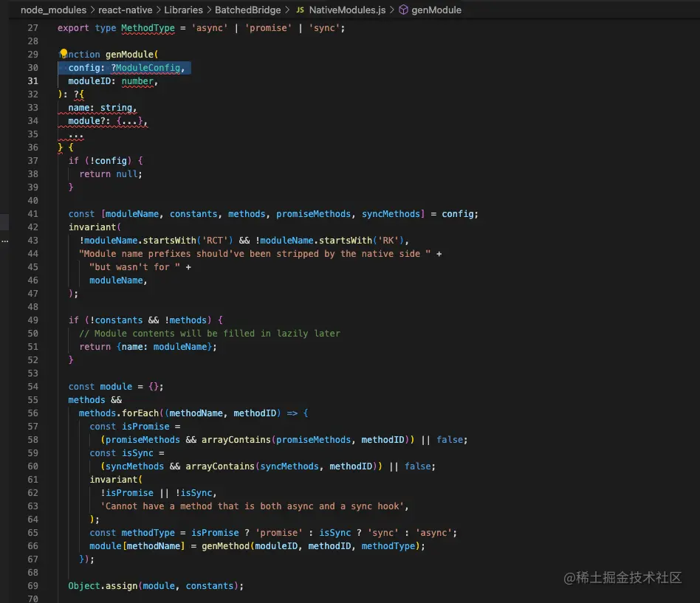Click promiseMethods in the destructuring on line 41
Viewport: 700px width, 603px height.
313,214
